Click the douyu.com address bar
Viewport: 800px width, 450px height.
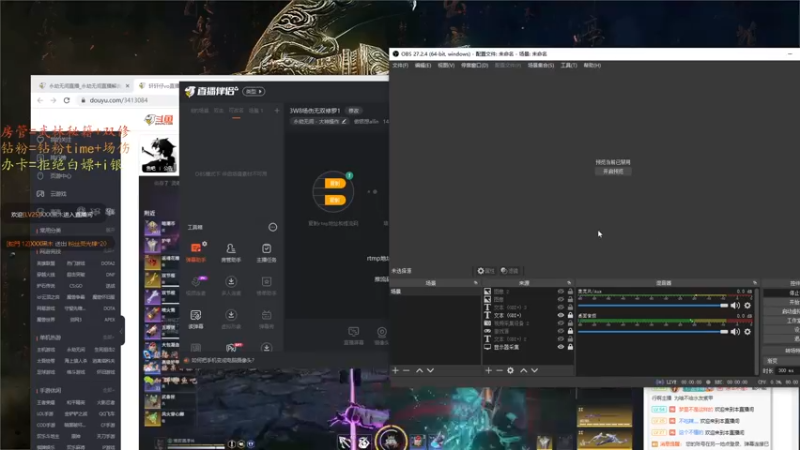(x=118, y=101)
